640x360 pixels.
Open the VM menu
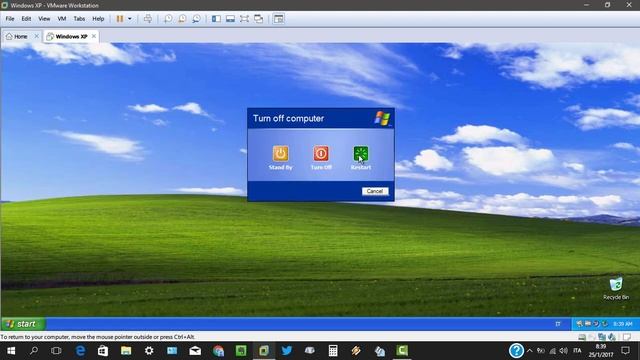62,19
